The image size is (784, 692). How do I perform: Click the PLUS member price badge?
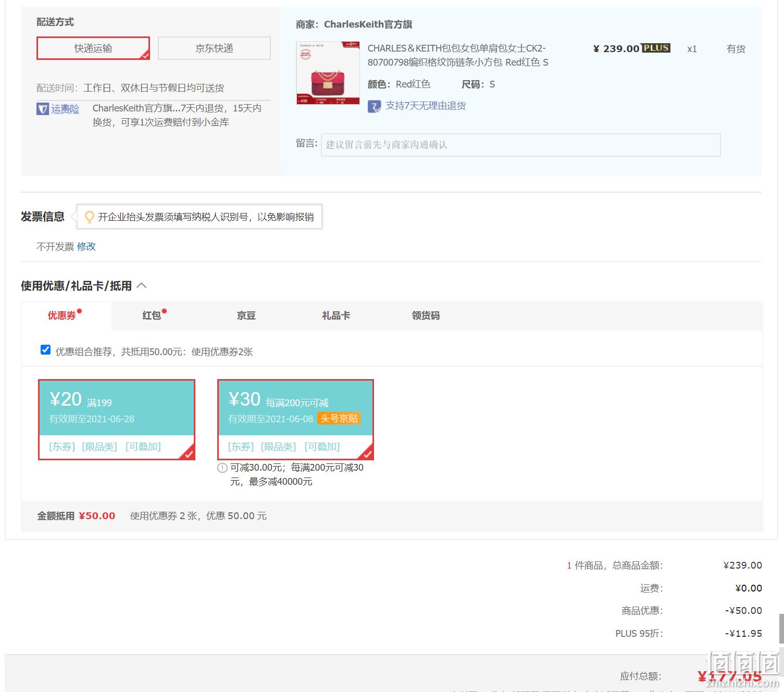pos(656,48)
